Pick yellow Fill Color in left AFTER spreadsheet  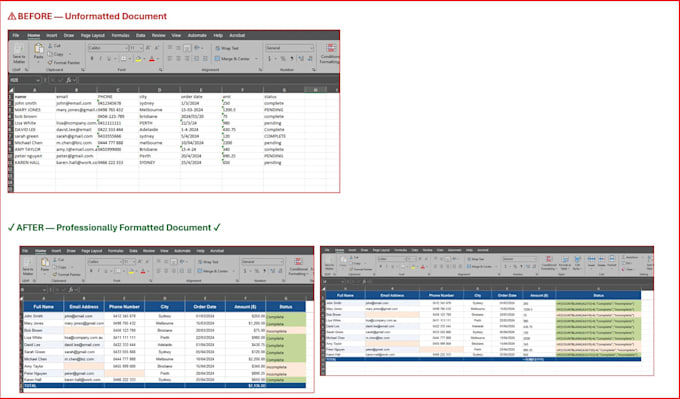(x=131, y=271)
